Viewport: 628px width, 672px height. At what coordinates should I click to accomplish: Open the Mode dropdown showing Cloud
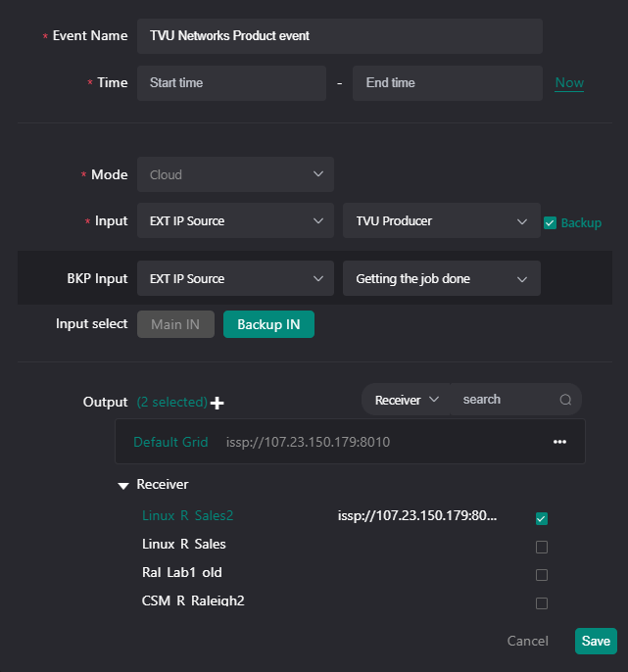pyautogui.click(x=235, y=174)
